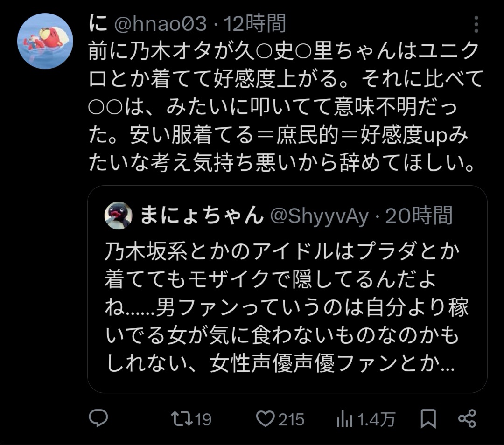Click the display name "に"
This screenshot has width=504, height=445.
(98, 24)
